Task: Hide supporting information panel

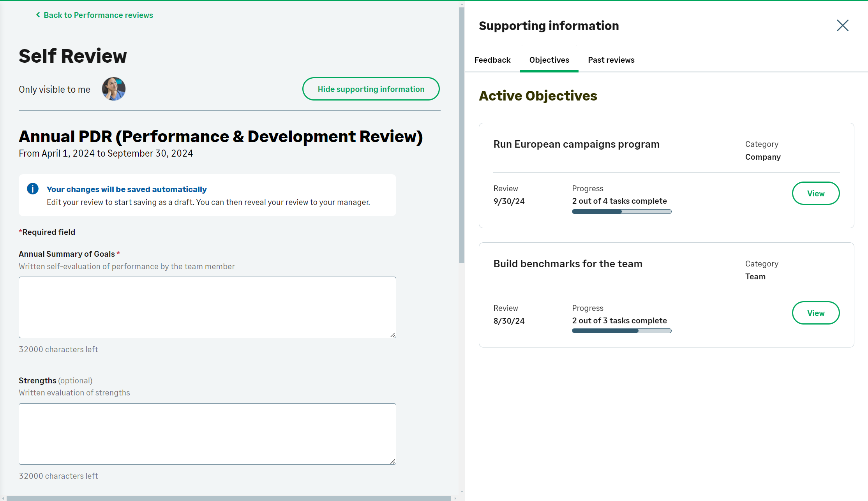Action: [x=370, y=89]
